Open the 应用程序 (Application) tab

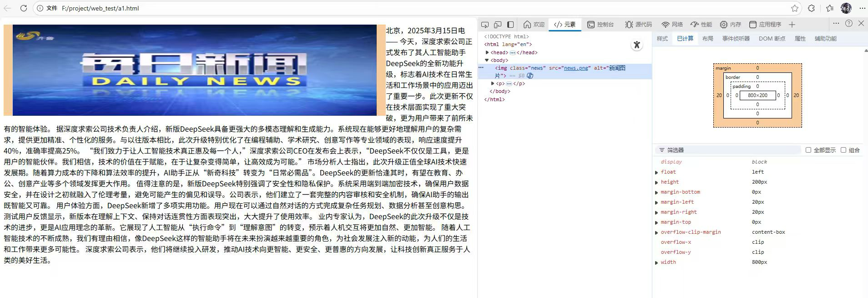[765, 25]
